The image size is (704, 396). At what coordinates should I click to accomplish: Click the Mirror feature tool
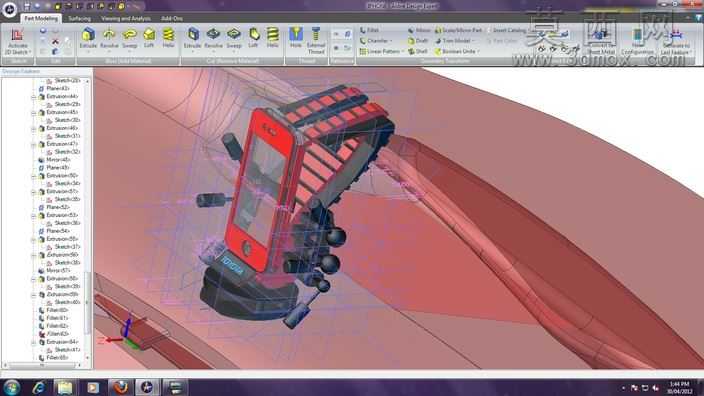[419, 30]
